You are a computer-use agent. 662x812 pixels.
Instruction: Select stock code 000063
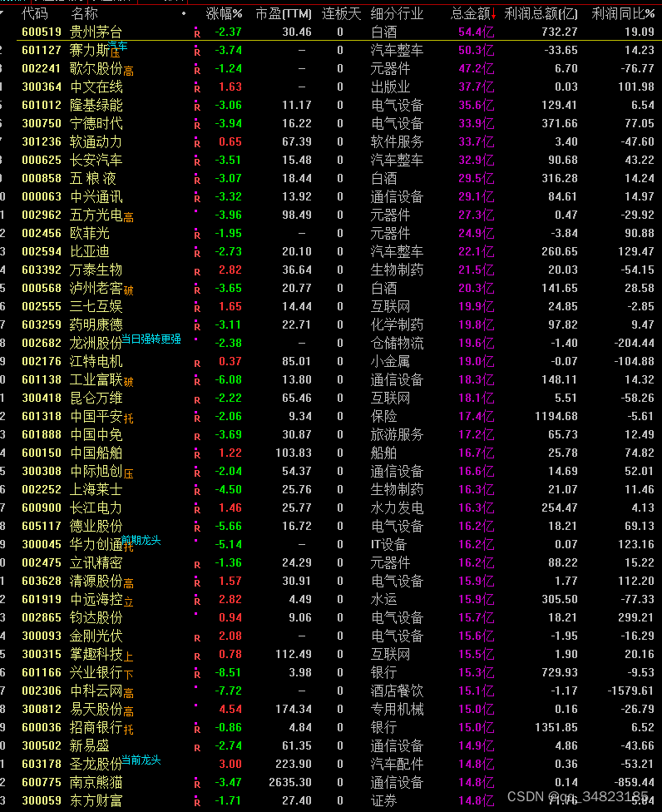point(42,197)
